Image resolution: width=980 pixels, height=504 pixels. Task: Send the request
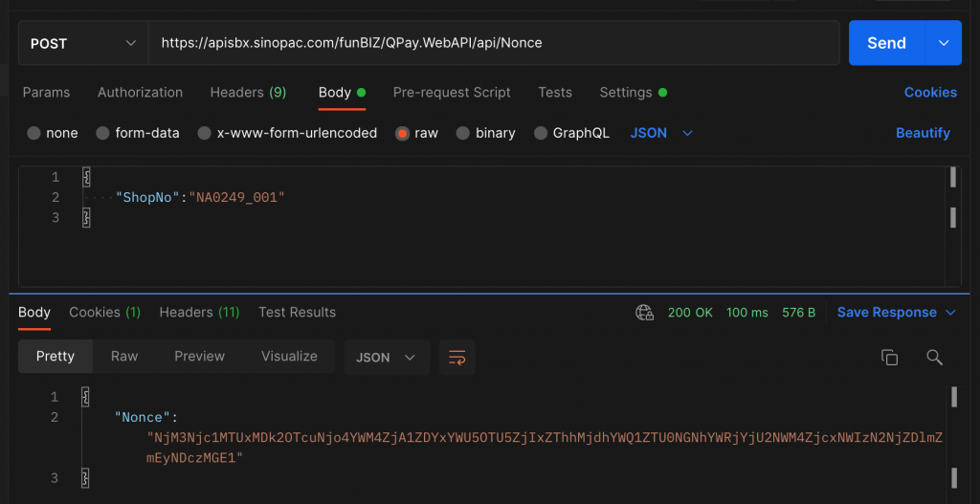coord(886,43)
